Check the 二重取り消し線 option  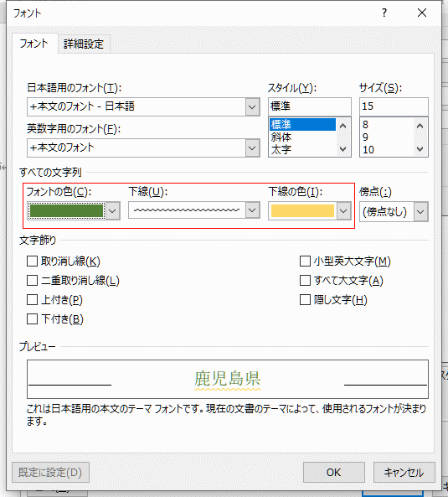point(33,281)
